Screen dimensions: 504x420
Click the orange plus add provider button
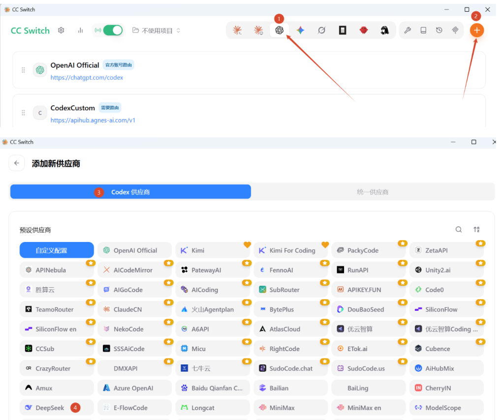click(476, 30)
